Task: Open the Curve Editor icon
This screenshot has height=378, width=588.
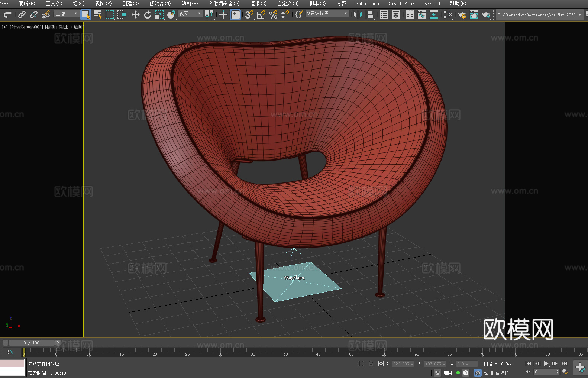Action: [422, 14]
